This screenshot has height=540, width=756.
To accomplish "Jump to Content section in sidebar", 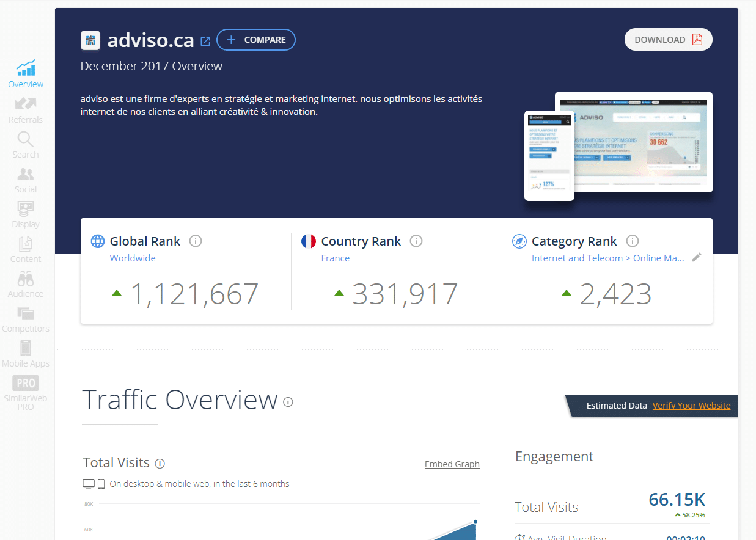I will coord(26,244).
